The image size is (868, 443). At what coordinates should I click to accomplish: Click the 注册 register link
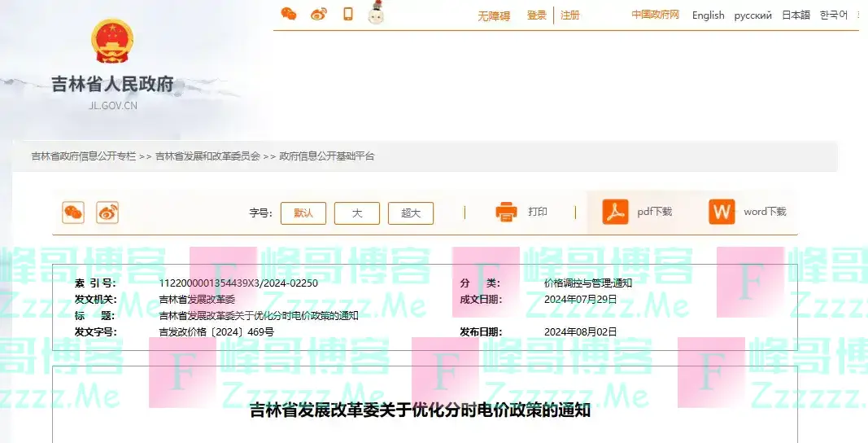(570, 15)
